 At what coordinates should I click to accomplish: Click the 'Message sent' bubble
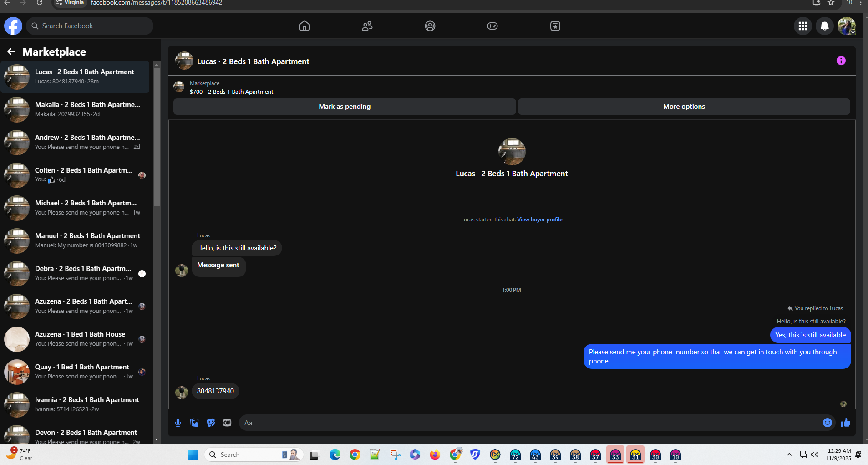coord(218,267)
